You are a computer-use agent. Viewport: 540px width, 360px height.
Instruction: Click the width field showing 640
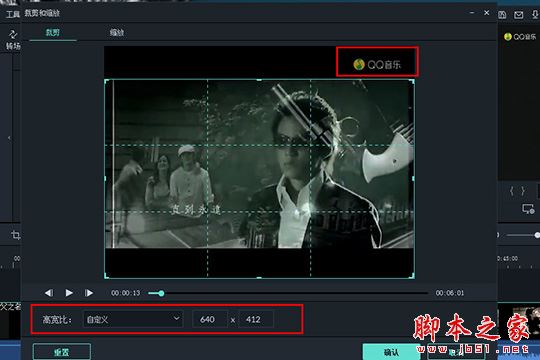(210, 319)
